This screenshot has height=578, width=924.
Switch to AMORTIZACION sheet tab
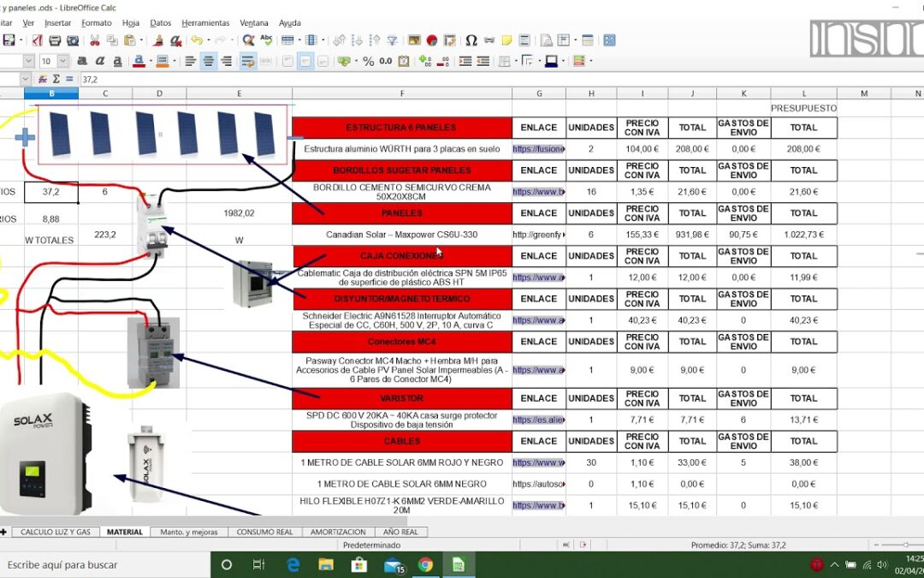(338, 532)
